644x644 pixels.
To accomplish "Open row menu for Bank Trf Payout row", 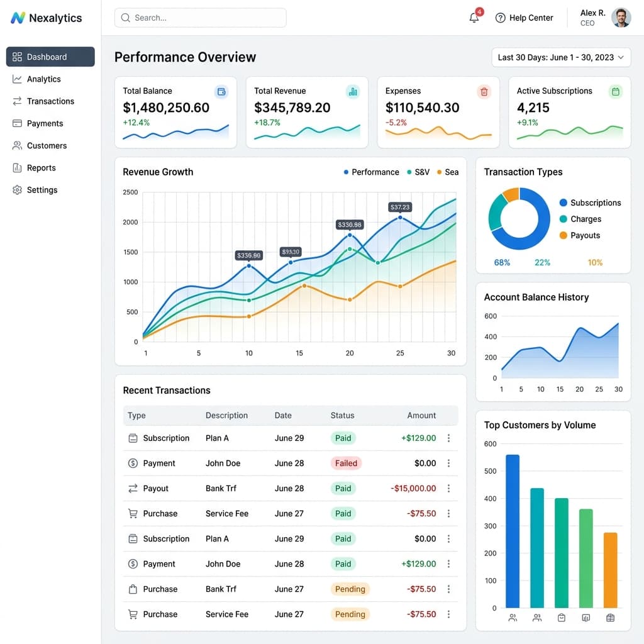I will (x=448, y=488).
